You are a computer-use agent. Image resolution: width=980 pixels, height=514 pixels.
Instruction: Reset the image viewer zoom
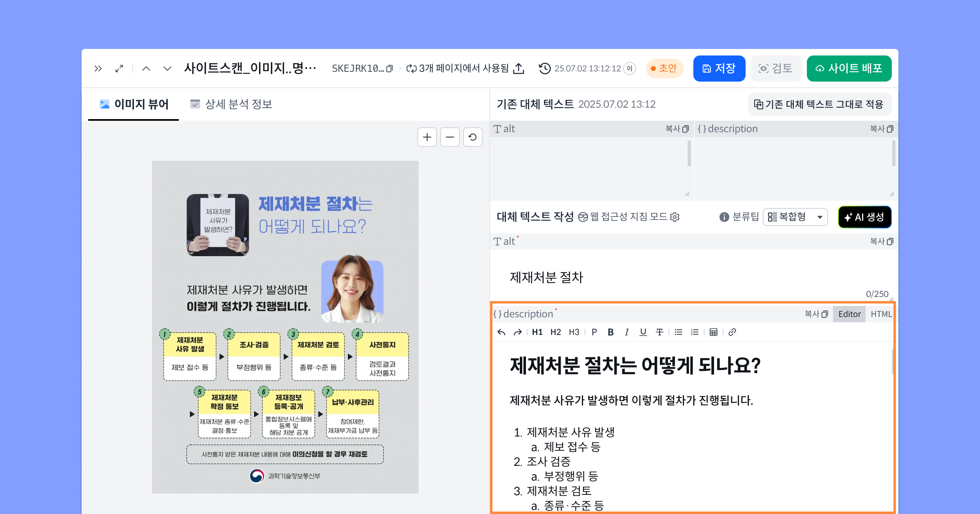click(x=473, y=137)
